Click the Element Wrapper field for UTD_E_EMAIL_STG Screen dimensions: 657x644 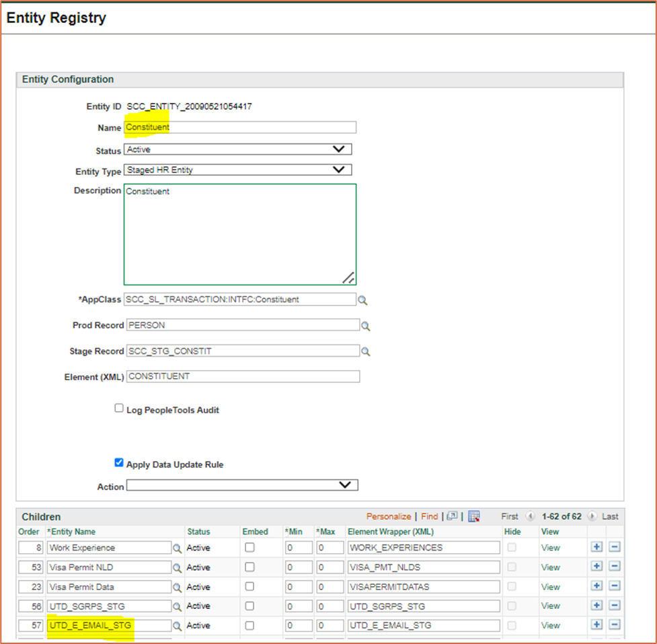[x=423, y=625]
